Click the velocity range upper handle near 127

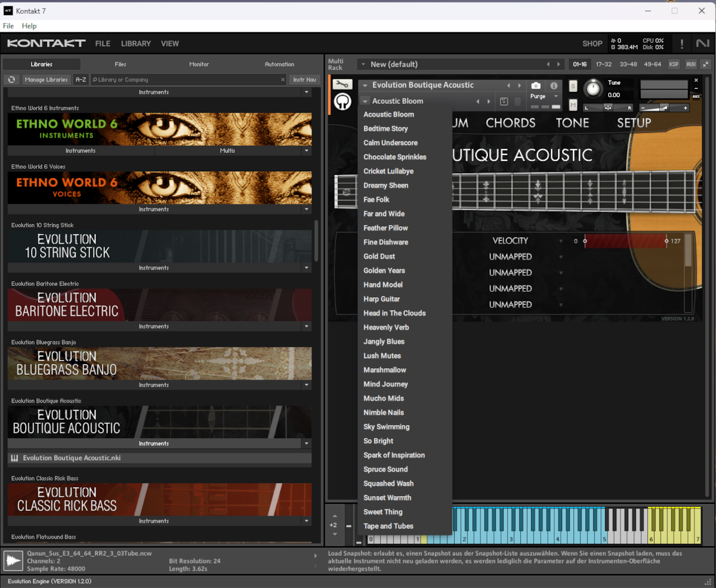point(666,241)
